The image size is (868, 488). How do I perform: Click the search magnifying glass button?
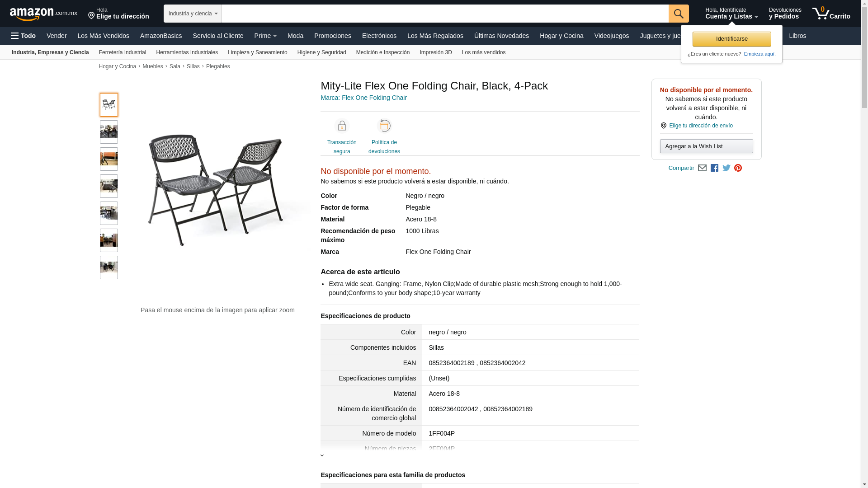point(678,14)
